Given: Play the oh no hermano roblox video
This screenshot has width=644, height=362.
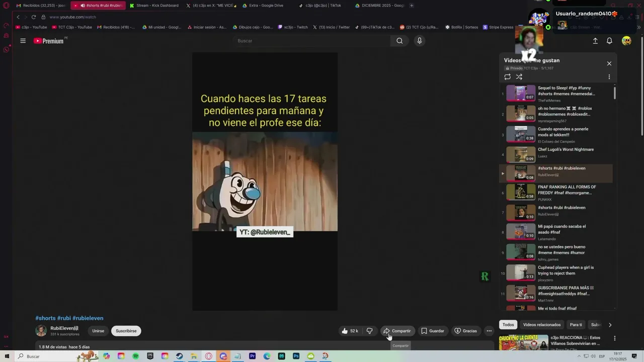Looking at the screenshot, I should [557, 114].
